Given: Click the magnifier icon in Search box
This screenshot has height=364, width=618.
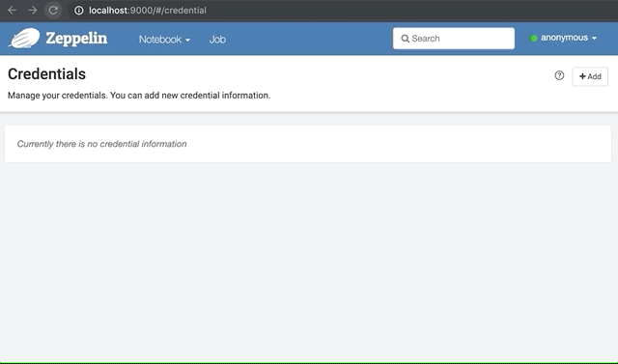Looking at the screenshot, I should [405, 39].
